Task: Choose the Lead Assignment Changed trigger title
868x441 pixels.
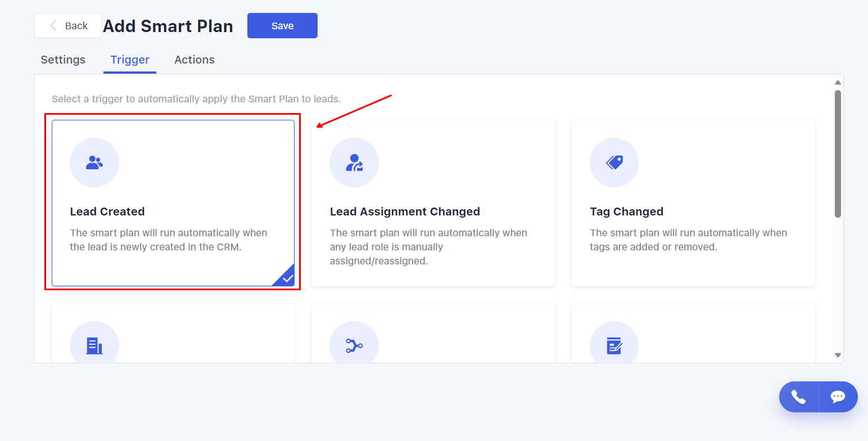Action: pyautogui.click(x=405, y=211)
